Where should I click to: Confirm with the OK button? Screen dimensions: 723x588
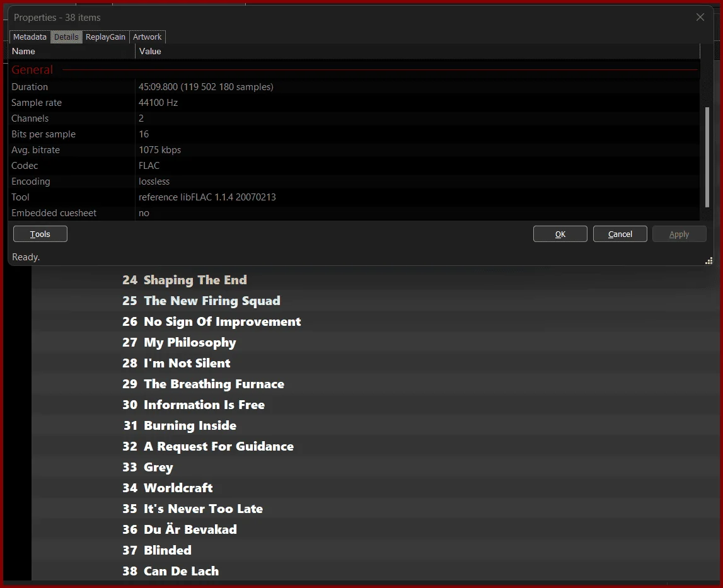[x=560, y=234]
